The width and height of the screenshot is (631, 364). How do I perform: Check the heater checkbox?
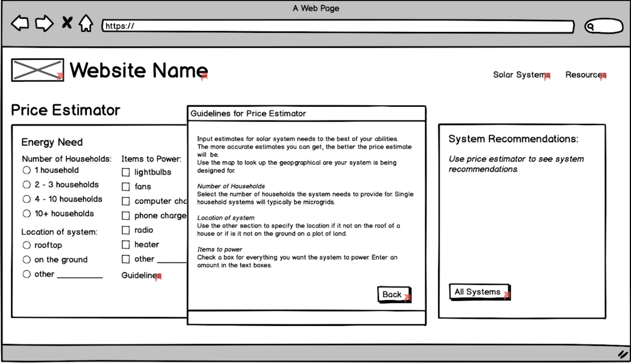[126, 245]
